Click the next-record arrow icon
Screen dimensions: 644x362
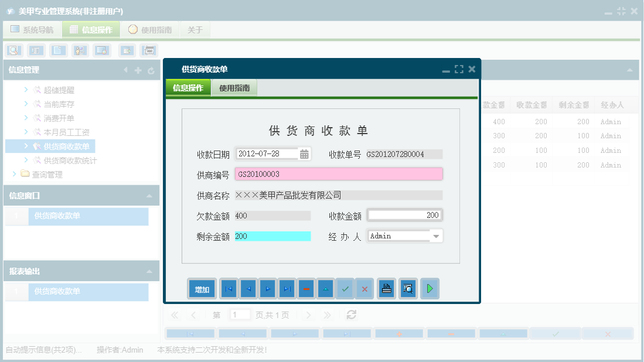267,288
